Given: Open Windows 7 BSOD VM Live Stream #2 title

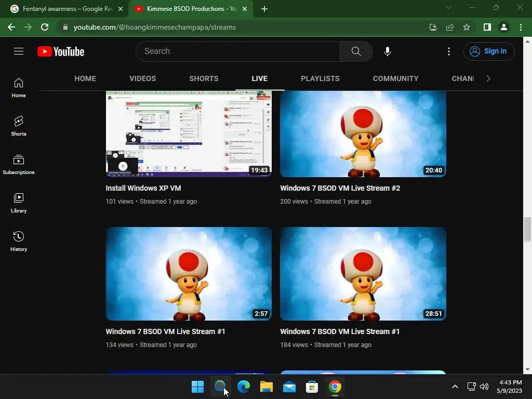Looking at the screenshot, I should click(340, 188).
